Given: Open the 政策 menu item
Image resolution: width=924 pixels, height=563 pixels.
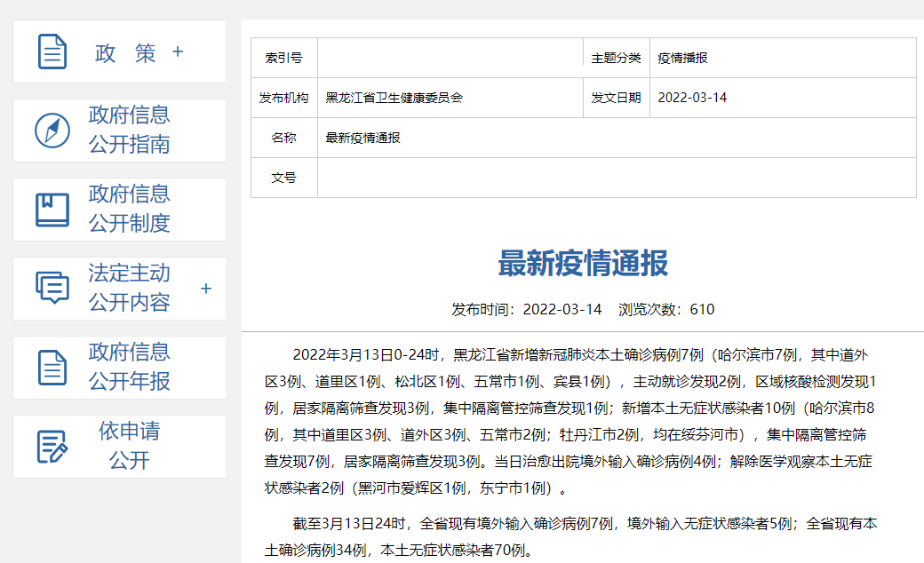Looking at the screenshot, I should click(x=125, y=52).
